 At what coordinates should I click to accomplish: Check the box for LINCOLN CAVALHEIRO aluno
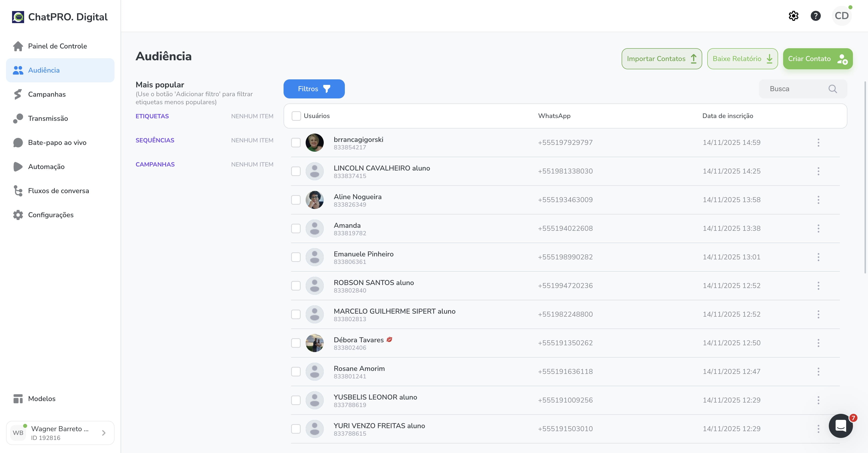[296, 171]
